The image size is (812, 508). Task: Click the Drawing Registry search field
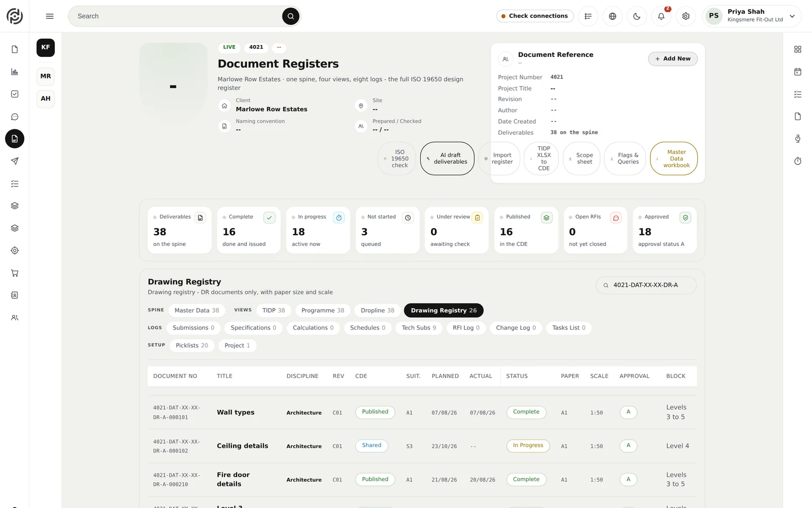tap(646, 285)
